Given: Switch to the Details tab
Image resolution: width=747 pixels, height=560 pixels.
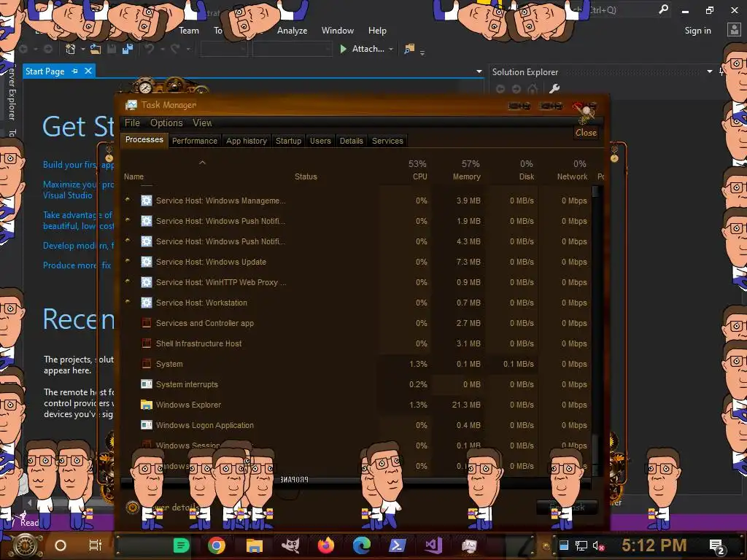Looking at the screenshot, I should tap(351, 141).
